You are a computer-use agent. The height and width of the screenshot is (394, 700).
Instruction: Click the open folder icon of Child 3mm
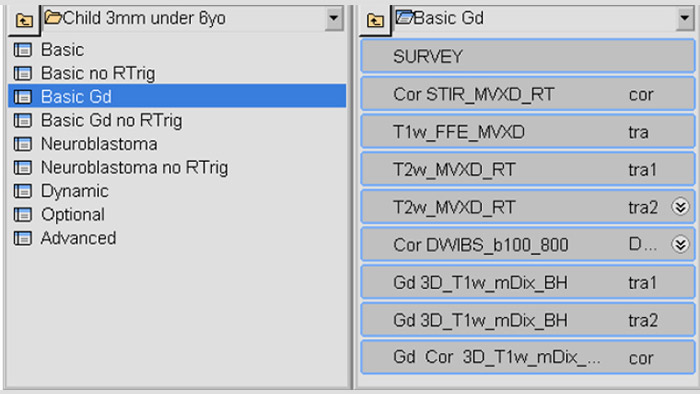coord(53,18)
